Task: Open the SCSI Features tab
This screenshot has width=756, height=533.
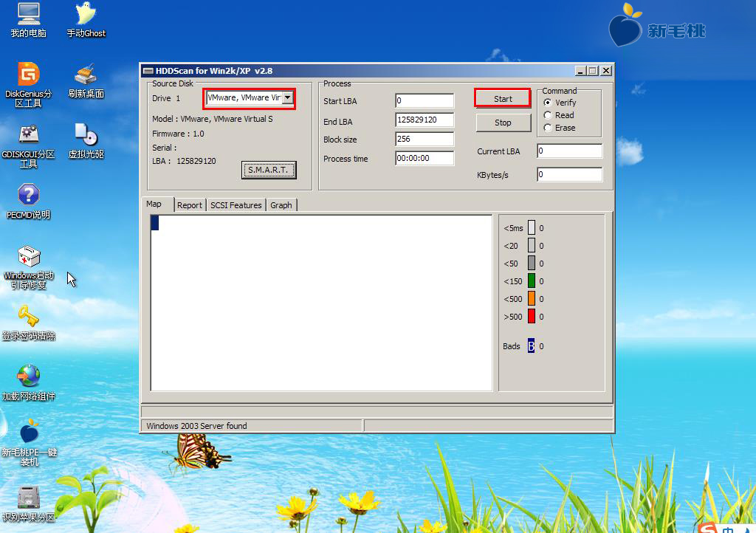Action: click(x=236, y=205)
